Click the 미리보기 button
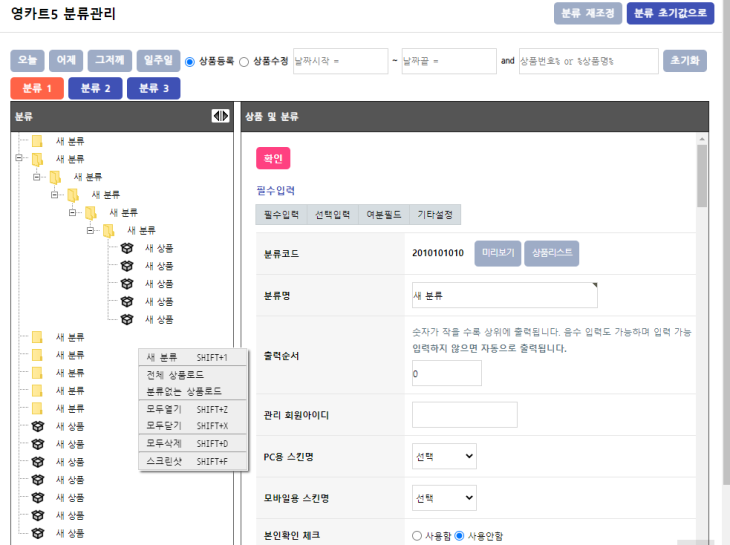The width and height of the screenshot is (730, 545). [x=498, y=253]
